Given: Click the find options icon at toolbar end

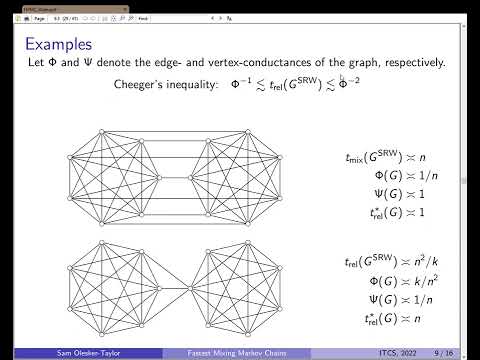Looking at the screenshot, I should point(229,19).
